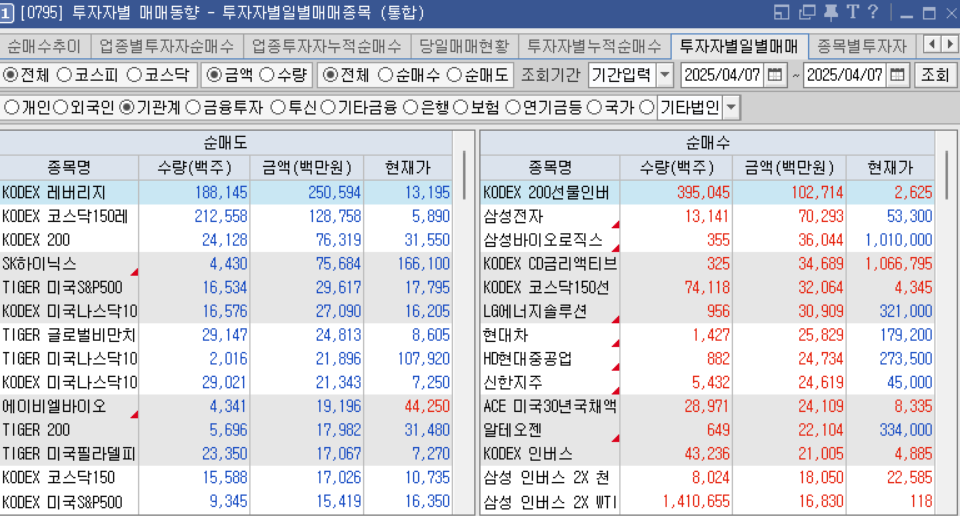
Task: Select the HD현대중공업 row
Action: pos(708,359)
